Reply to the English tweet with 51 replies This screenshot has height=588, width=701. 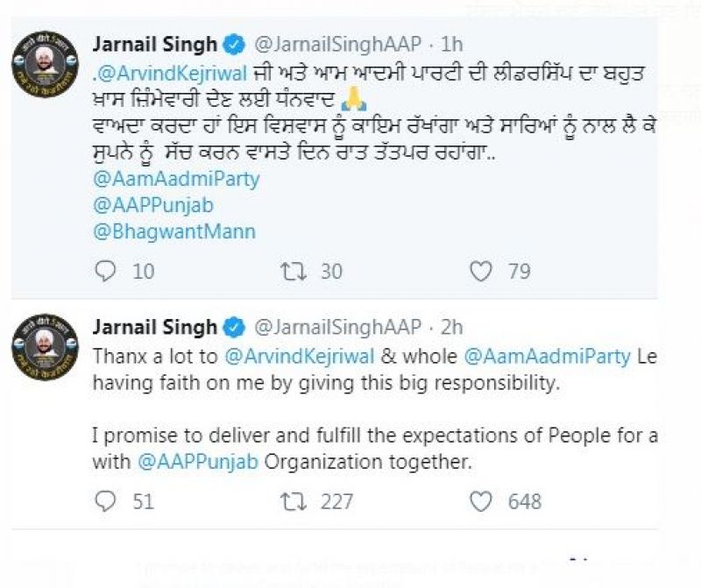(x=105, y=500)
